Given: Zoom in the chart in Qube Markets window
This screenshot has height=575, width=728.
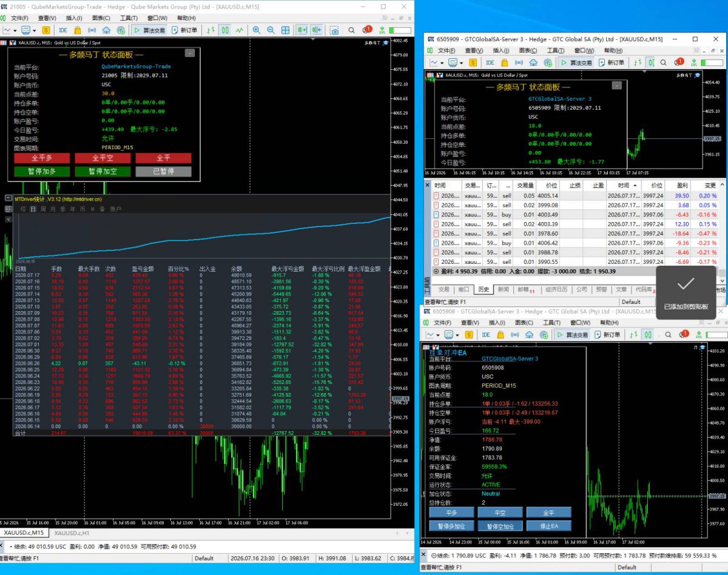Looking at the screenshot, I should click(257, 30).
